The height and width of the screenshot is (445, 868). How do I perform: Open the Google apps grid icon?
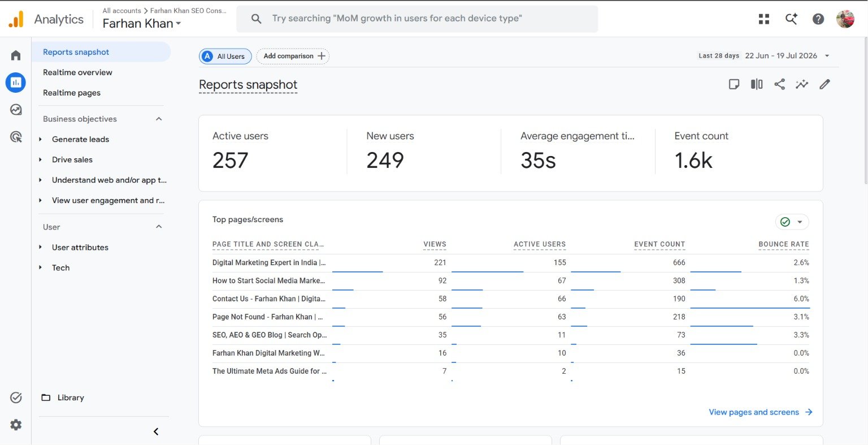tap(764, 19)
